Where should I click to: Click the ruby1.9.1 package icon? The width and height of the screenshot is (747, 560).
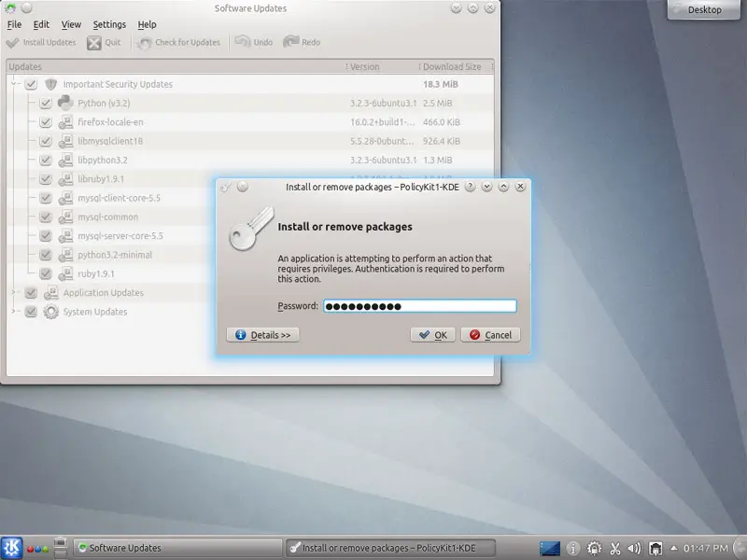coord(65,273)
